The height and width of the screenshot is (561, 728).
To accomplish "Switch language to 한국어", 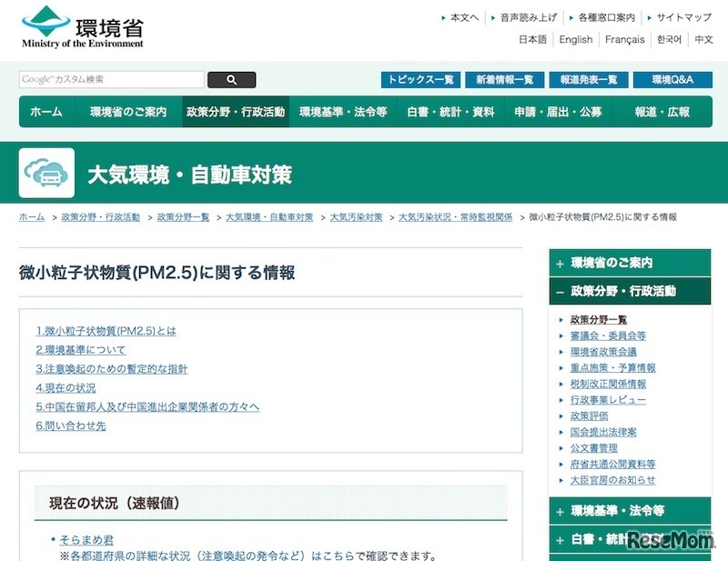I will [669, 39].
